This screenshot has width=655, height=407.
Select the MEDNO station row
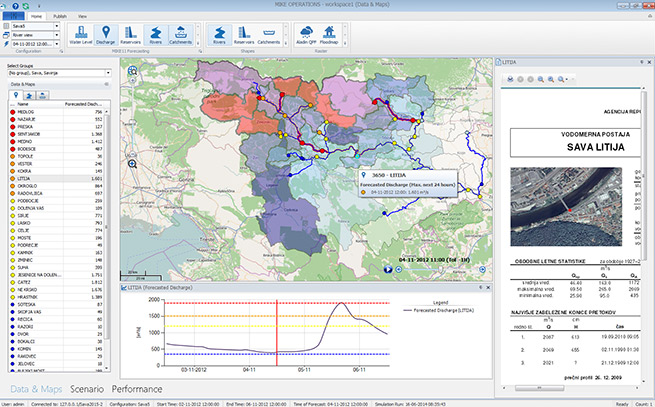(26, 142)
